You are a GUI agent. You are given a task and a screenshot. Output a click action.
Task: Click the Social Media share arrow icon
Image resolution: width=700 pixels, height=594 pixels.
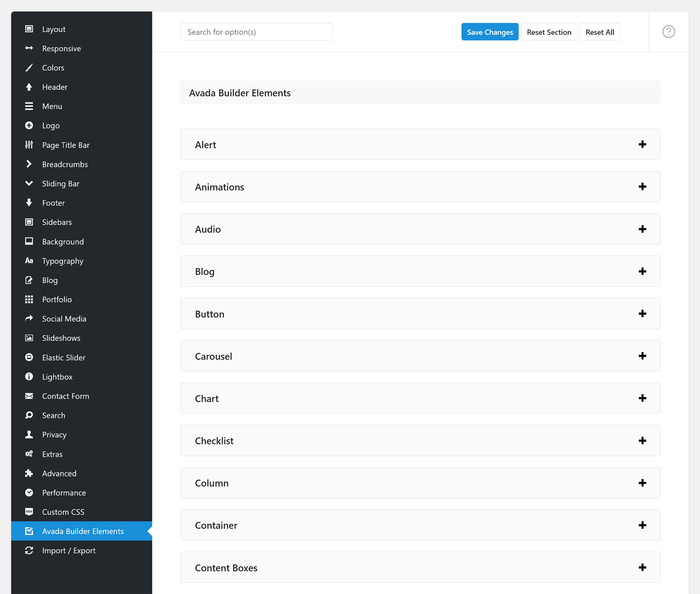(29, 318)
